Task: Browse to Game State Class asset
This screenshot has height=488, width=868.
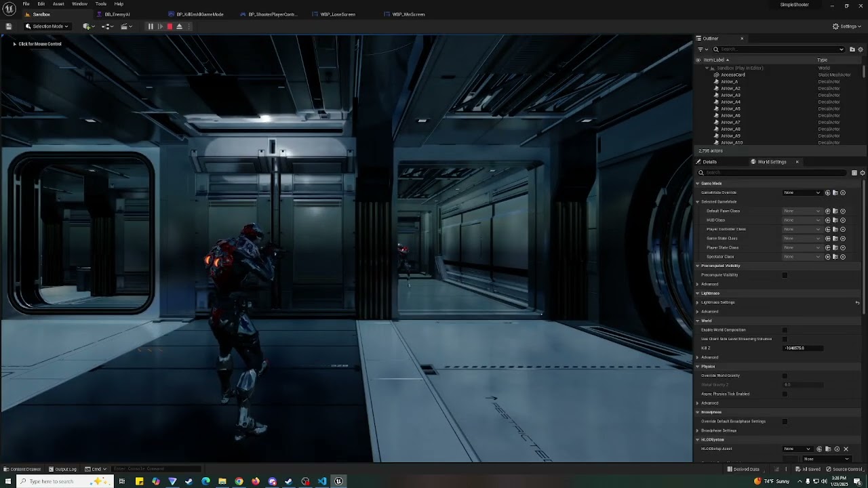Action: (835, 239)
